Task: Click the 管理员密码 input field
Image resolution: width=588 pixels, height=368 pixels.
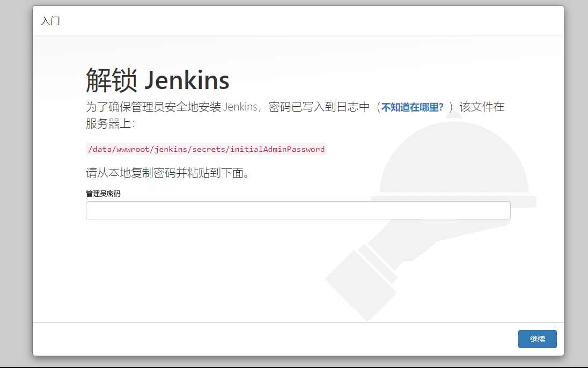Action: coord(298,210)
